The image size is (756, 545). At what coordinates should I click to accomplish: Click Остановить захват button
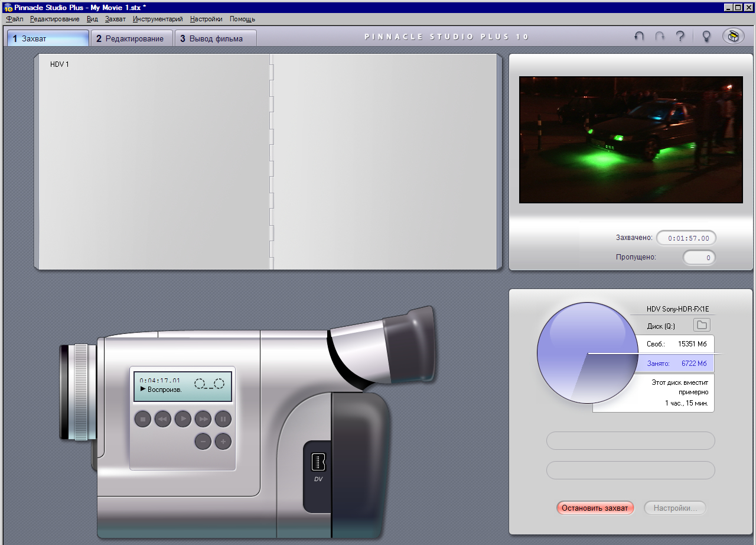[595, 508]
